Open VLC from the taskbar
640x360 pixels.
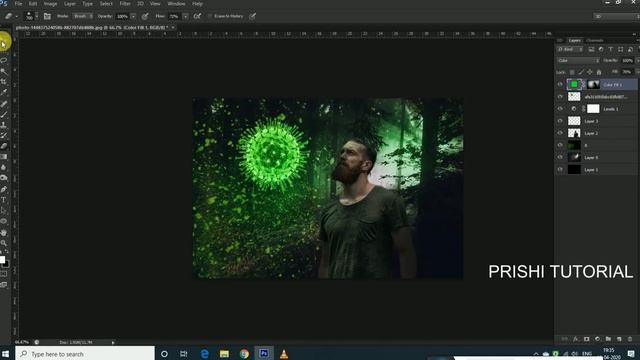(284, 354)
